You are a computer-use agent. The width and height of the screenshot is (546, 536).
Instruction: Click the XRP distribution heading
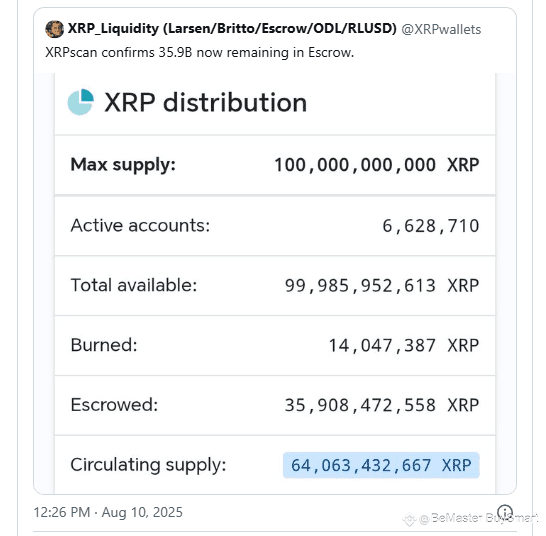tap(205, 103)
